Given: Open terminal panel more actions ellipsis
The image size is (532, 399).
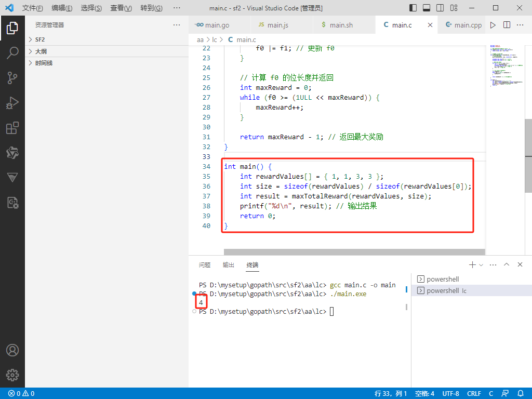Looking at the screenshot, I should point(493,264).
